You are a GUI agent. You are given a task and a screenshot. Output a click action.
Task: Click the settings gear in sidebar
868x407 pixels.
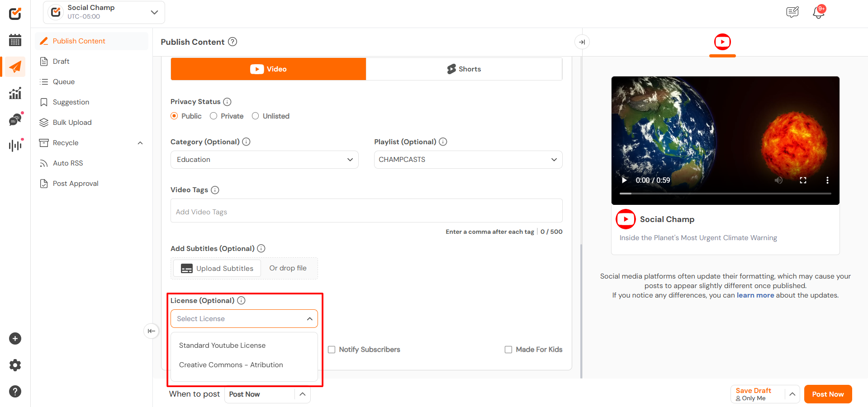(x=15, y=365)
